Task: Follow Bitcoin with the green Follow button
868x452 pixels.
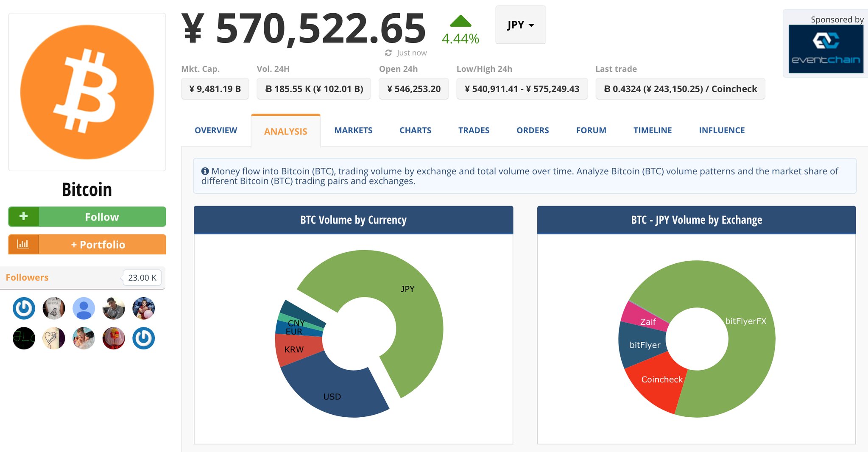Action: point(87,217)
